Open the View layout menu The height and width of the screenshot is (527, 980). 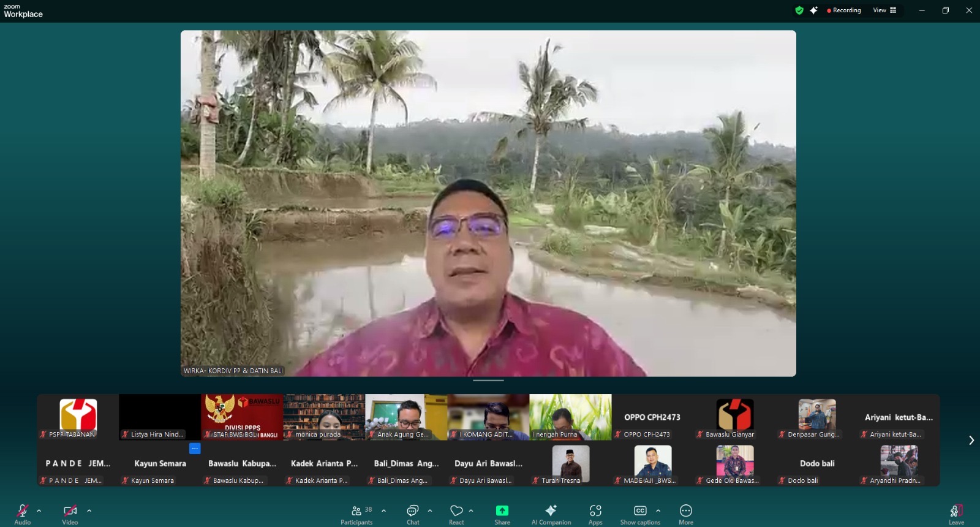pos(884,10)
